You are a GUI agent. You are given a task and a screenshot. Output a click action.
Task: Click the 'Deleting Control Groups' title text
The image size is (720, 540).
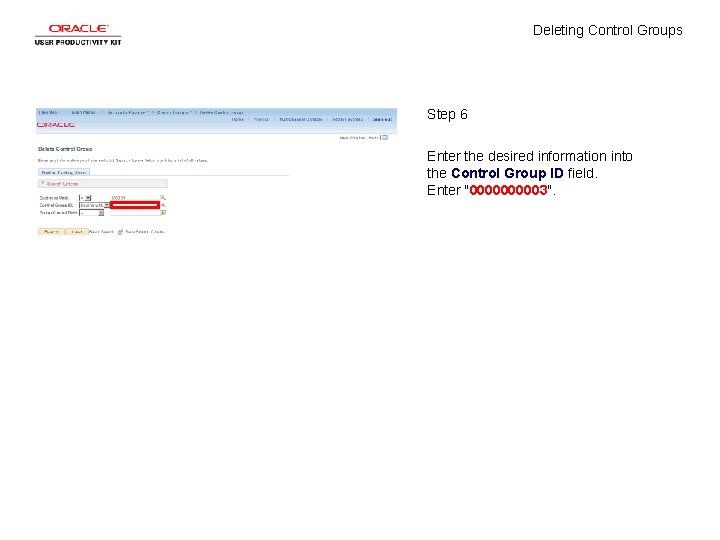click(x=608, y=30)
